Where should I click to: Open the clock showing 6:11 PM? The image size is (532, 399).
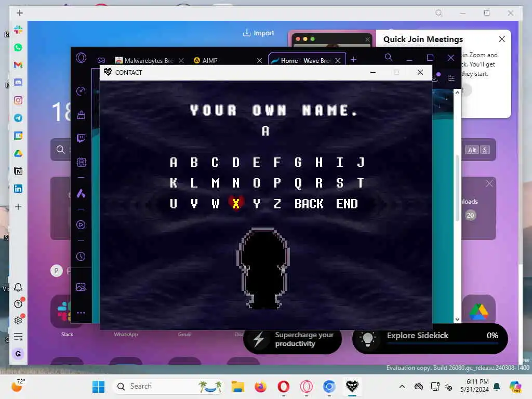pos(475,386)
